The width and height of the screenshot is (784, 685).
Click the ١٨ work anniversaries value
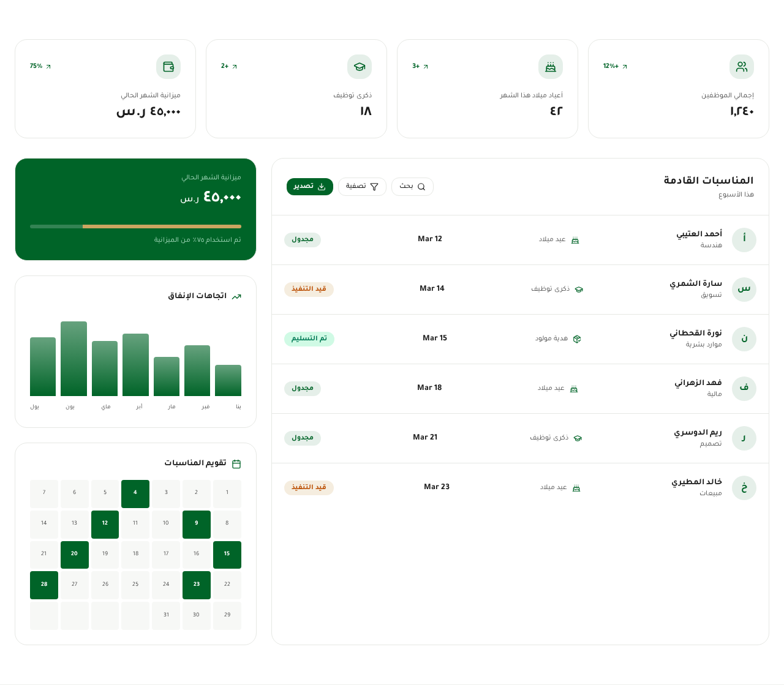coord(366,111)
